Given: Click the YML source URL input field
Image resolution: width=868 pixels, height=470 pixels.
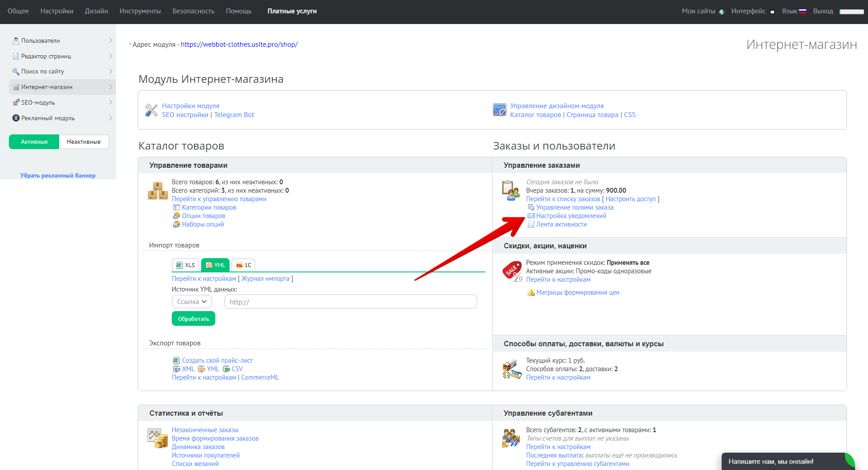Looking at the screenshot, I should 351,302.
